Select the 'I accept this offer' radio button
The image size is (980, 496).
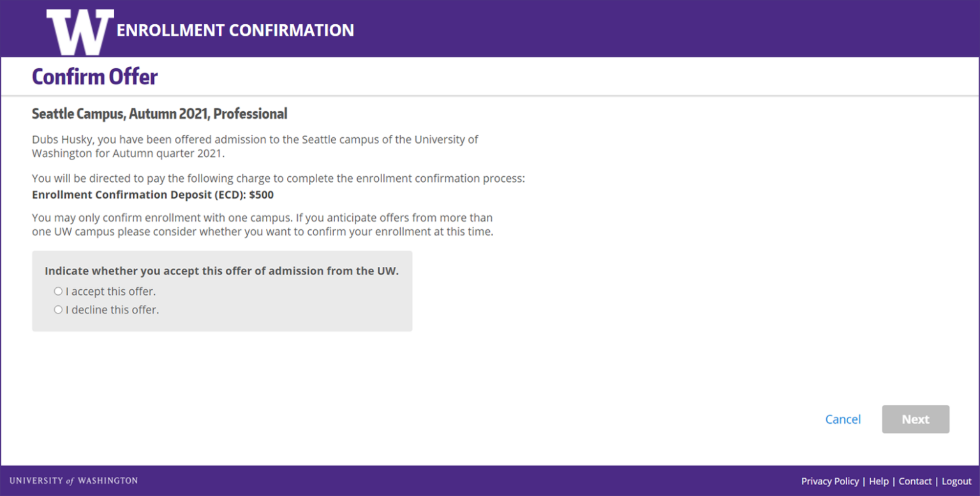pyautogui.click(x=58, y=291)
